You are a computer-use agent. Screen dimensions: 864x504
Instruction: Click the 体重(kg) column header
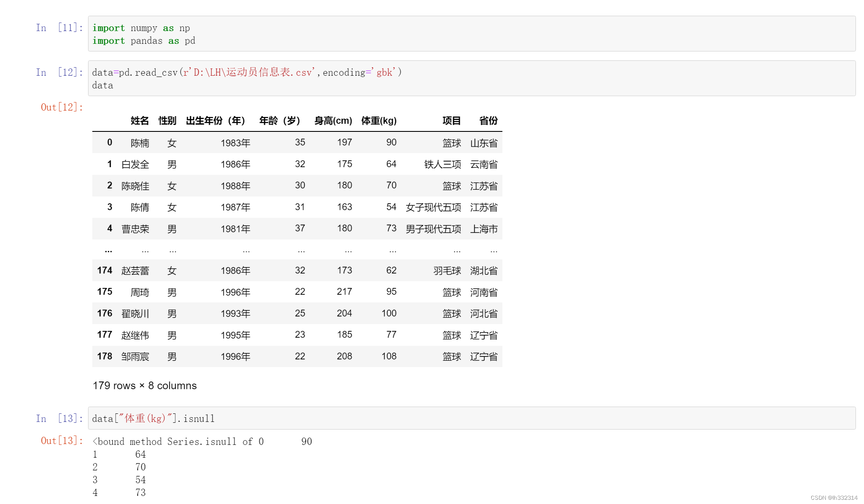(x=379, y=121)
